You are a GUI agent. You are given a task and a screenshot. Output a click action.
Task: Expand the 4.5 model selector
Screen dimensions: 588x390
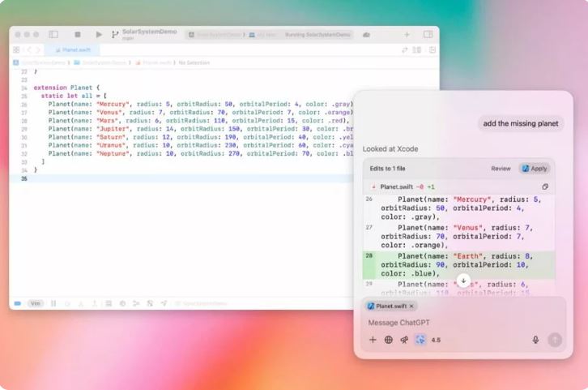[436, 340]
